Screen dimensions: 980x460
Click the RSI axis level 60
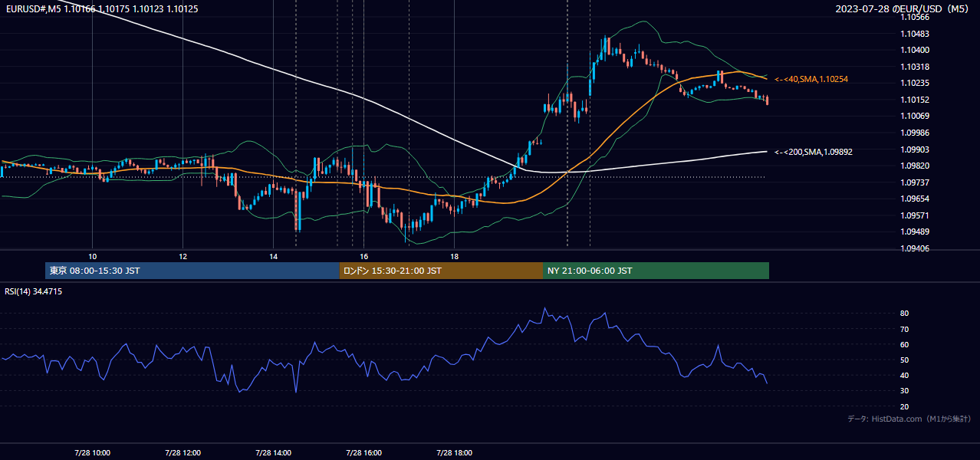coord(905,344)
